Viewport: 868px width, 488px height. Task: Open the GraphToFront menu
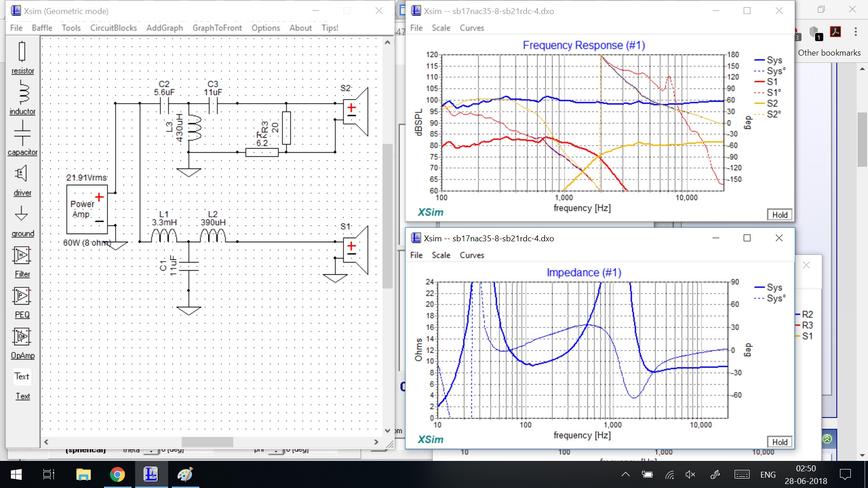click(x=217, y=28)
